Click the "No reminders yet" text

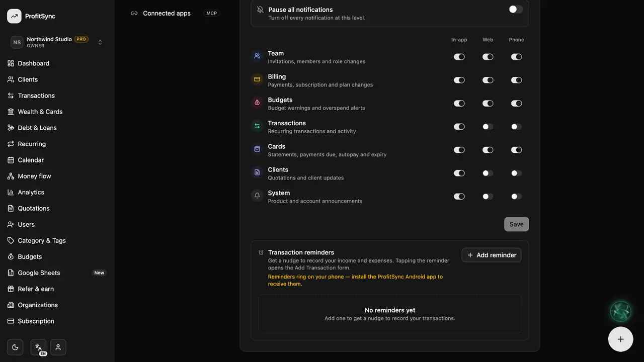[x=390, y=310]
